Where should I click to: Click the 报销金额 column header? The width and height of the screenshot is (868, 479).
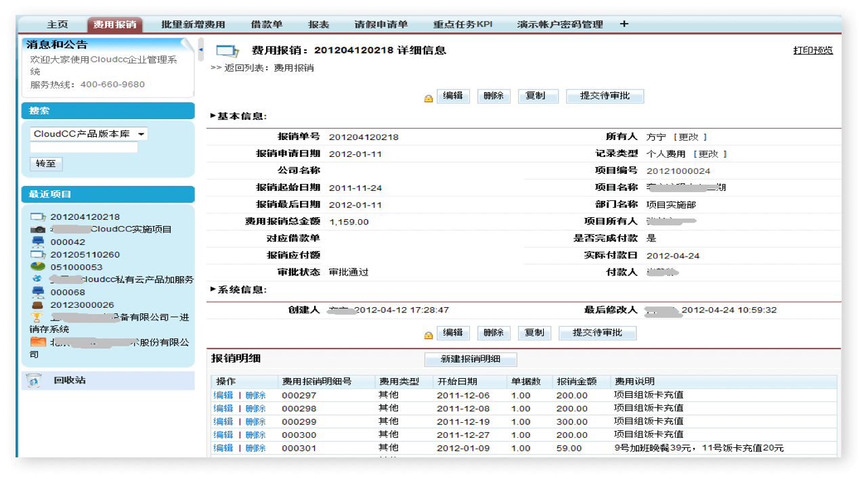(577, 382)
